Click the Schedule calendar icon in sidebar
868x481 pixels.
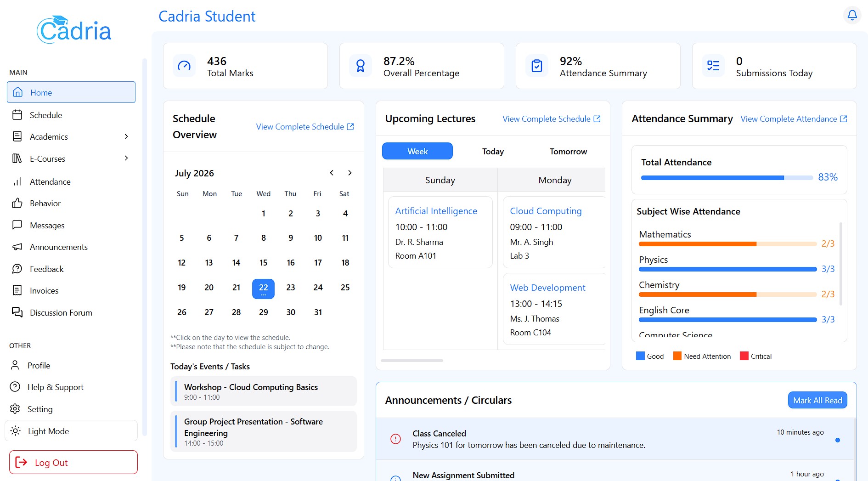pyautogui.click(x=17, y=115)
